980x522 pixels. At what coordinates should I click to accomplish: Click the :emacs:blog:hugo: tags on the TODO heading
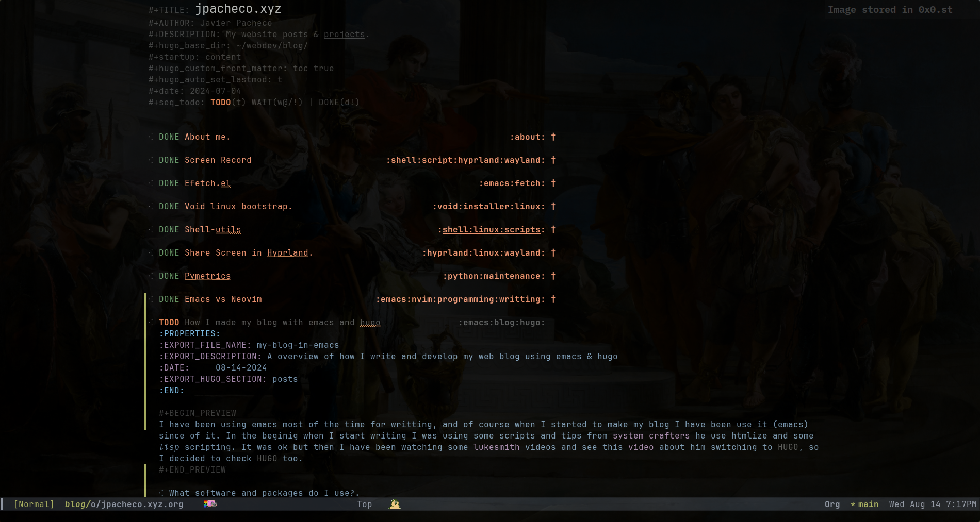pyautogui.click(x=501, y=323)
